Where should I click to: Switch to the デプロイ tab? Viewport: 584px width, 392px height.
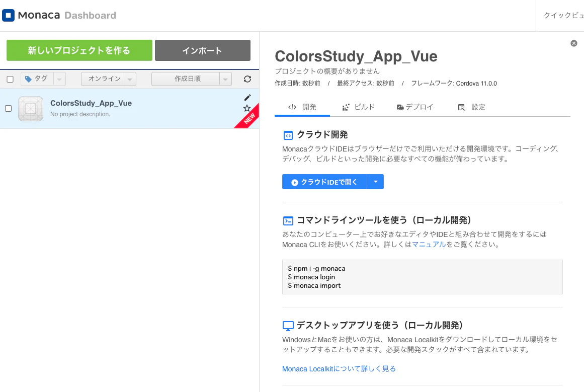(415, 107)
